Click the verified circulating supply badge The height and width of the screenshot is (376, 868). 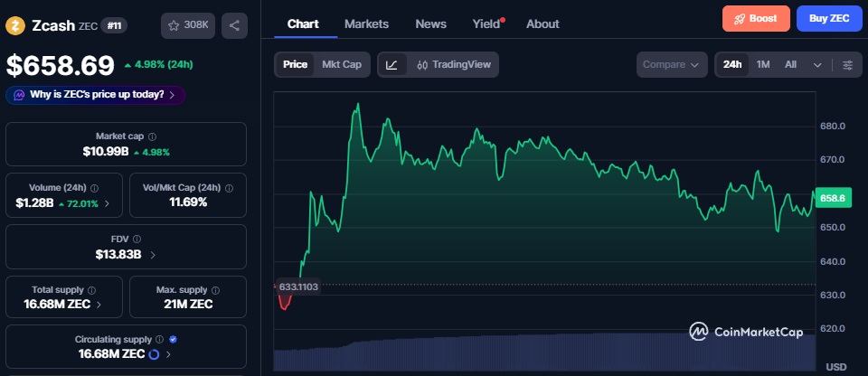[174, 340]
